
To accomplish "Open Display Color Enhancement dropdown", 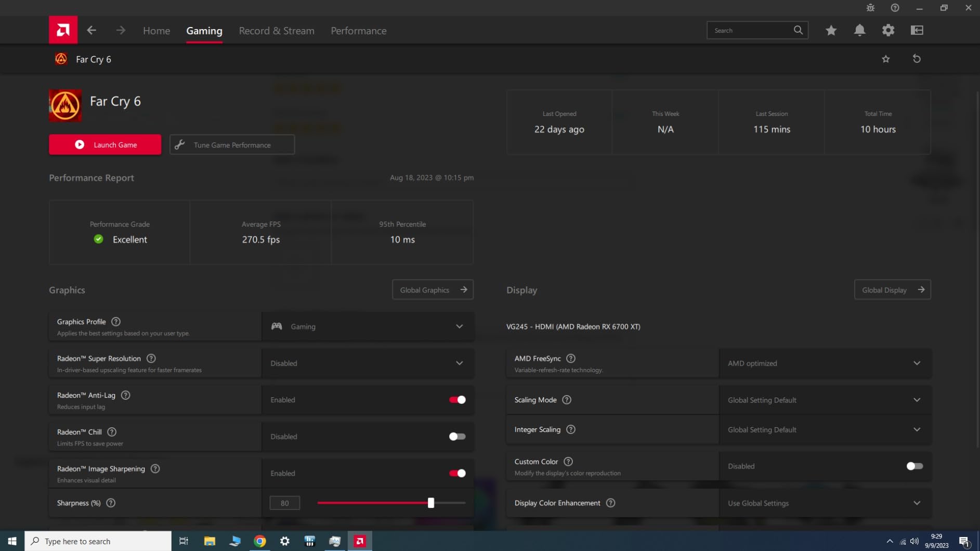I will click(x=825, y=503).
